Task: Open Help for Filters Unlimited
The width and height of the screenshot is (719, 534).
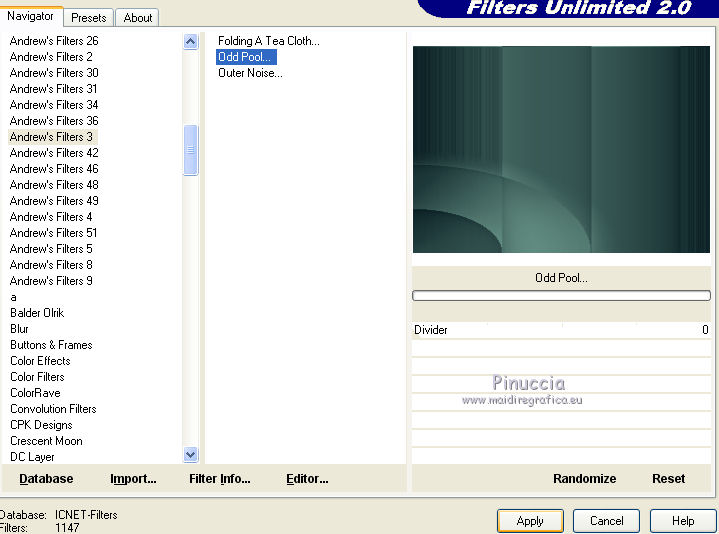Action: coord(683,521)
